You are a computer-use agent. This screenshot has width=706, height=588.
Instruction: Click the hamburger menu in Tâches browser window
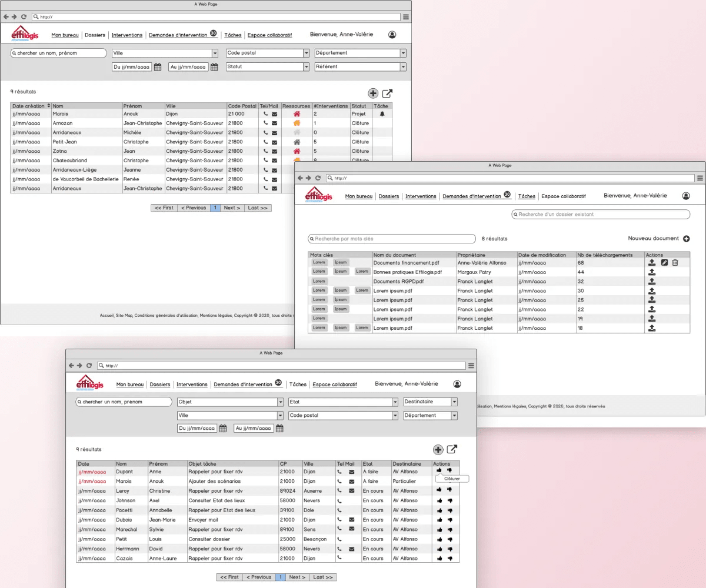tap(471, 366)
